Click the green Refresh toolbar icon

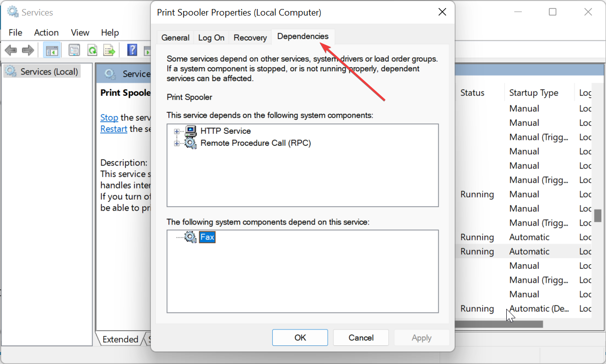92,50
